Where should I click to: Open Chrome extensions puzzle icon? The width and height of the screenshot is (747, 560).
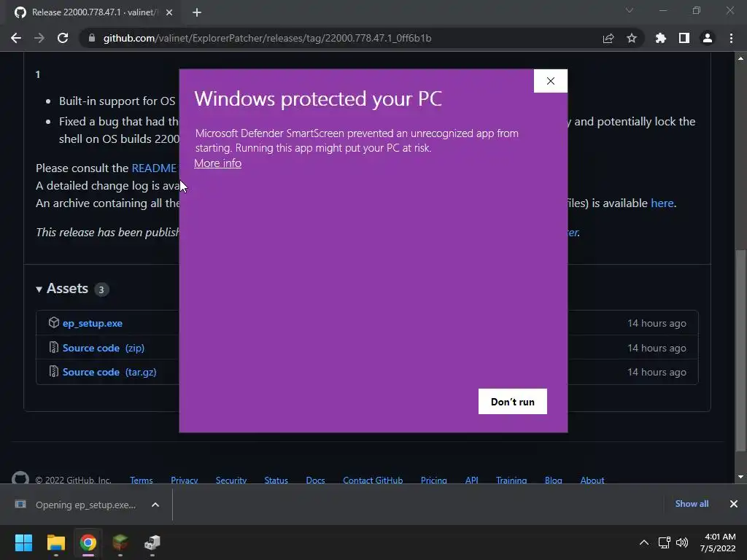tap(660, 38)
